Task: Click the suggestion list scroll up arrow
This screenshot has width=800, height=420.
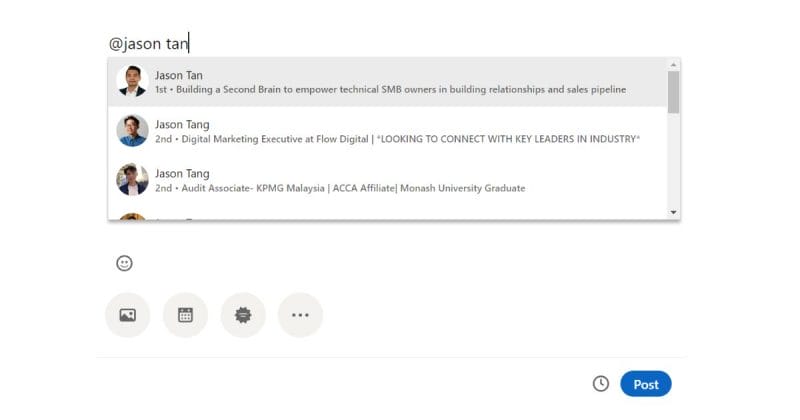Action: 673,65
